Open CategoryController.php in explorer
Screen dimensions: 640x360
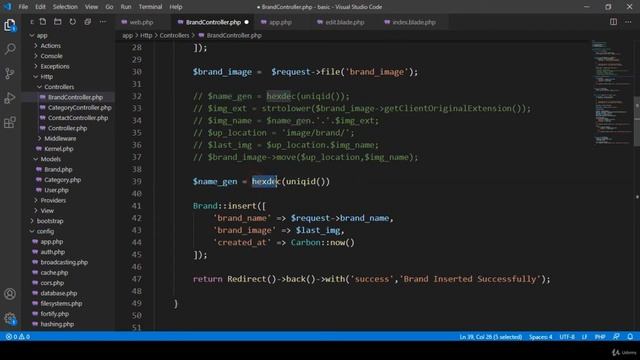[x=80, y=108]
